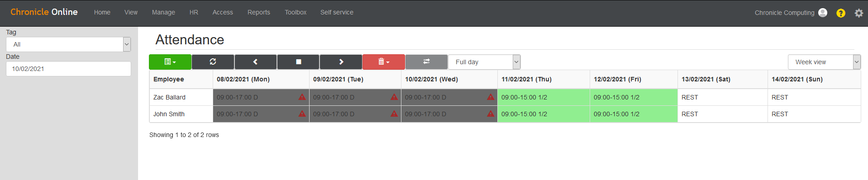Select Zac Ballard's Friday 09:00-15:00 1/2 shift
Screen dimensions: 868x180
[634, 97]
